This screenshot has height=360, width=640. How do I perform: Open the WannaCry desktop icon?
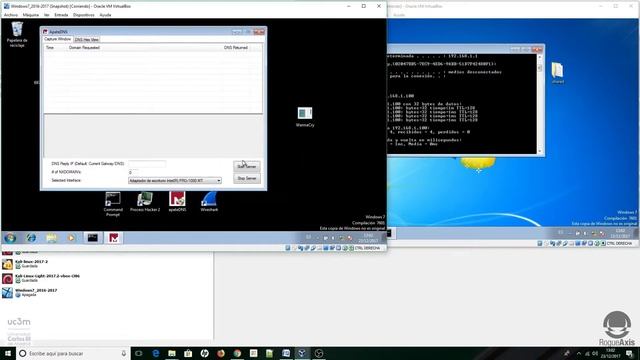pyautogui.click(x=305, y=117)
